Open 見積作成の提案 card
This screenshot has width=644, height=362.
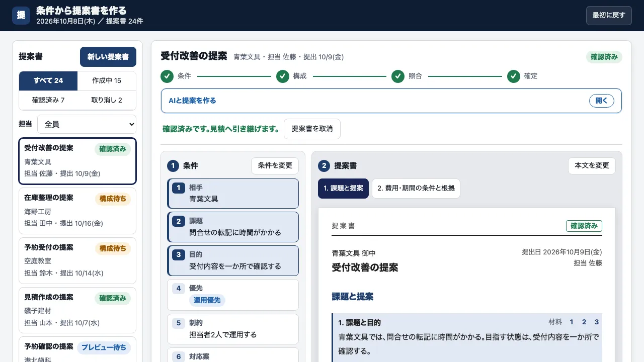[x=77, y=310]
